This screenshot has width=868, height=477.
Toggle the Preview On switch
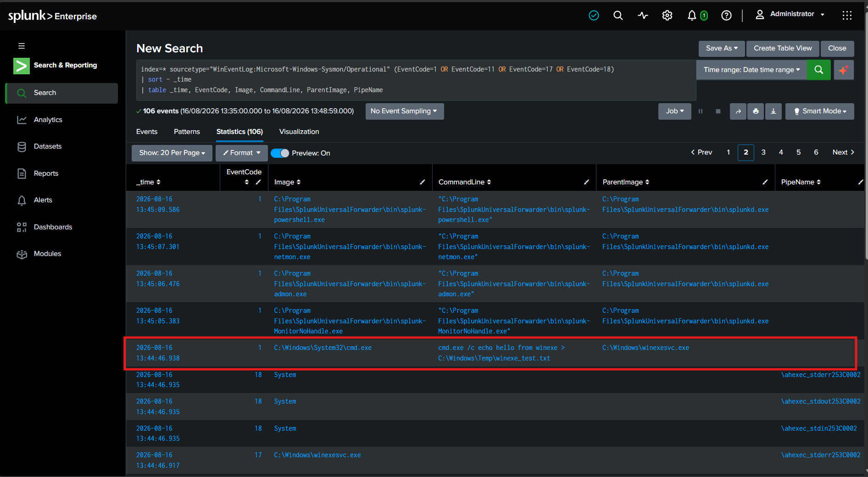coord(280,153)
